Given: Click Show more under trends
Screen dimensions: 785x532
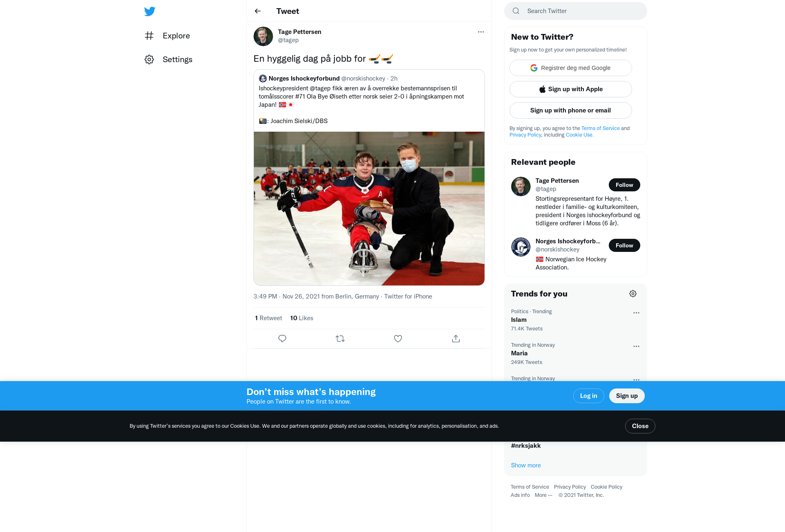Looking at the screenshot, I should coord(526,465).
